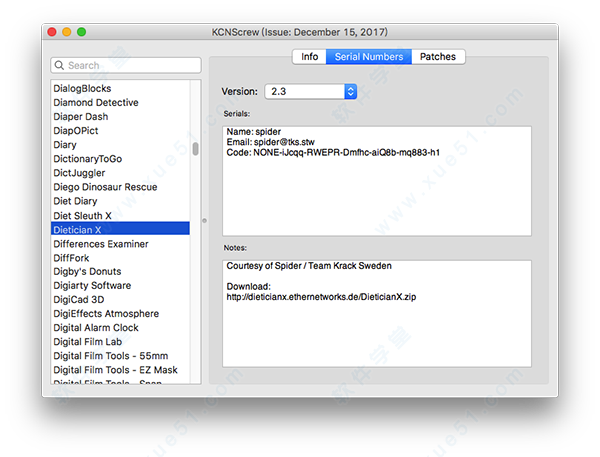This screenshot has height=457, width=600.
Task: Select Diamond Detective entry
Action: tap(120, 103)
